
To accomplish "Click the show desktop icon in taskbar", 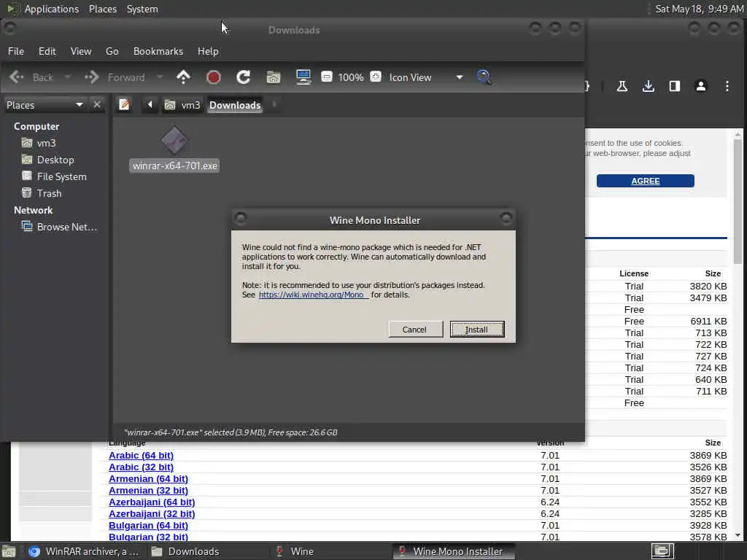I will (9, 551).
